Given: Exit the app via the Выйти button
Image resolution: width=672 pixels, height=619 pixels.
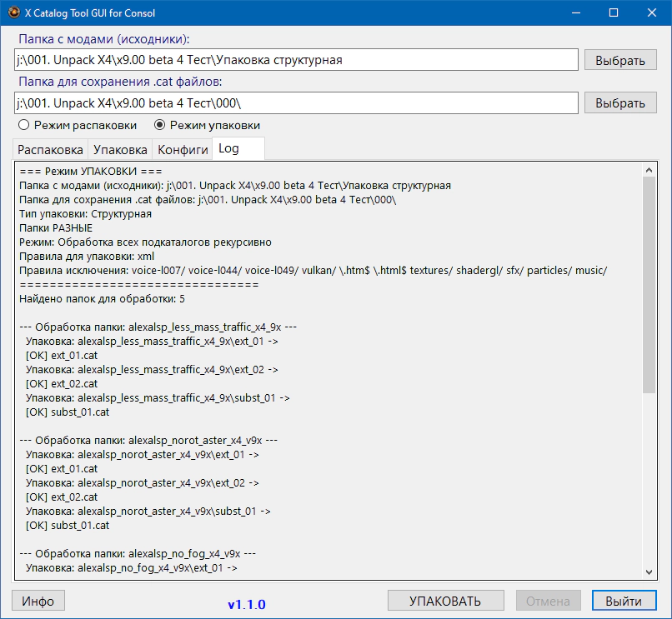Looking at the screenshot, I should 624,601.
